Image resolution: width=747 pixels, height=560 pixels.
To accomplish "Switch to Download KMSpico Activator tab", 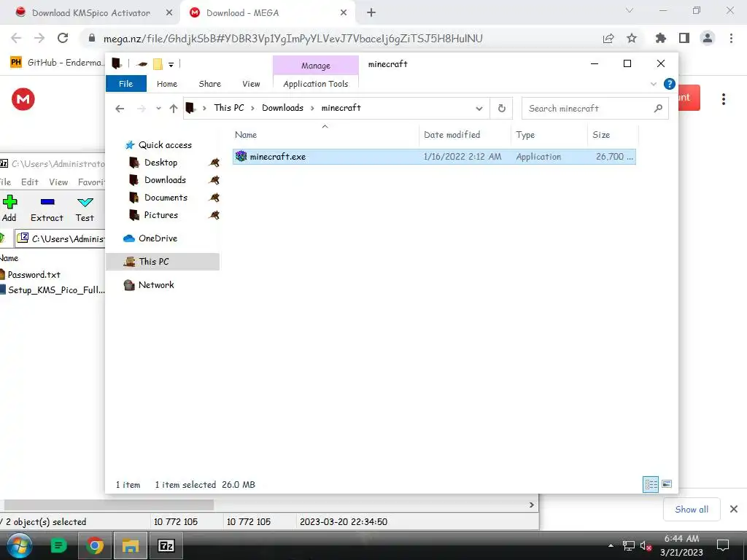I will click(x=90, y=13).
